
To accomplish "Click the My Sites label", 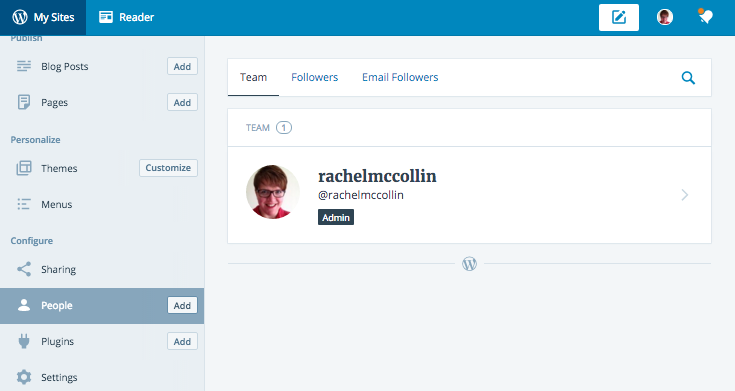I will click(x=54, y=17).
